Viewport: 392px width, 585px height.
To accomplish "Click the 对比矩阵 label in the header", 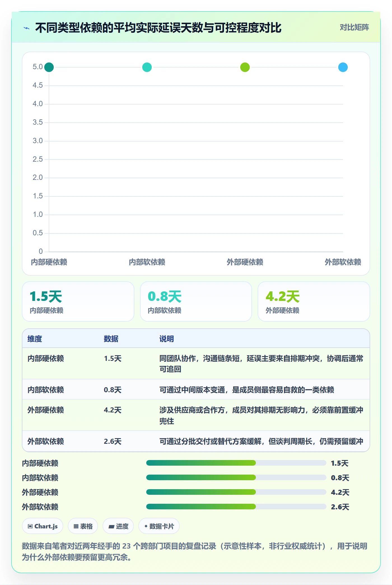I will tap(354, 27).
